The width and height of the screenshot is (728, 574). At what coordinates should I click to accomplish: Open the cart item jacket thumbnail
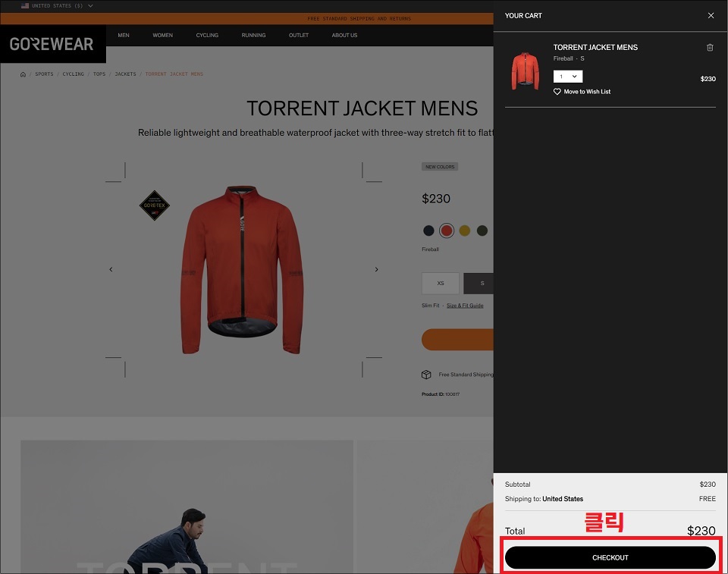click(x=525, y=71)
